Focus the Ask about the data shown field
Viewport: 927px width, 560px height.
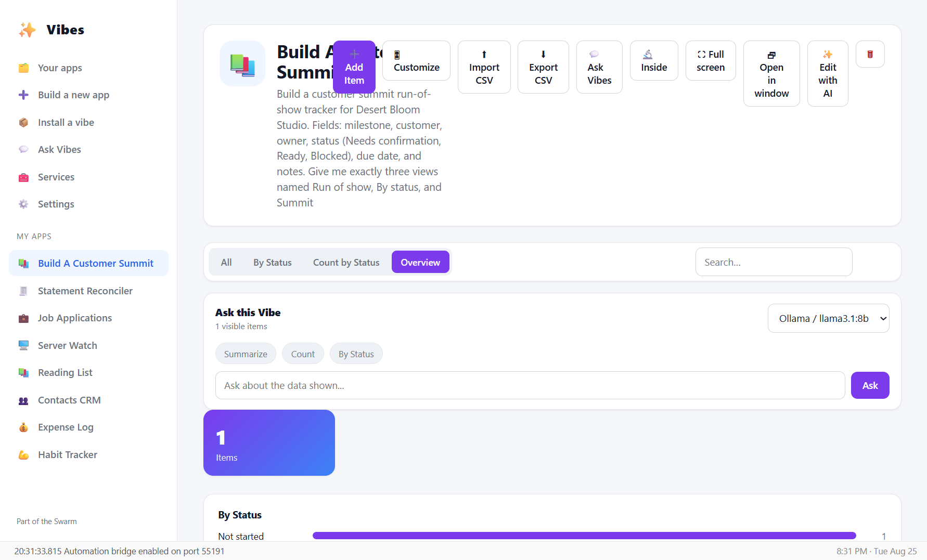(530, 385)
